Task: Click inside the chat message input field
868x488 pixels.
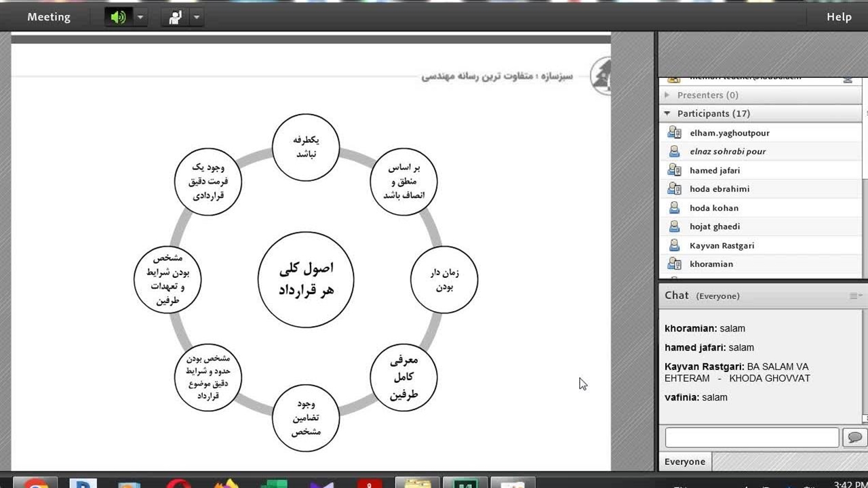Action: point(751,438)
